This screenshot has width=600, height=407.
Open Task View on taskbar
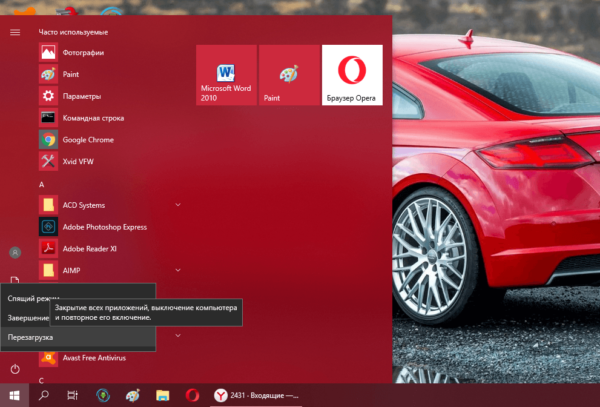click(72, 395)
